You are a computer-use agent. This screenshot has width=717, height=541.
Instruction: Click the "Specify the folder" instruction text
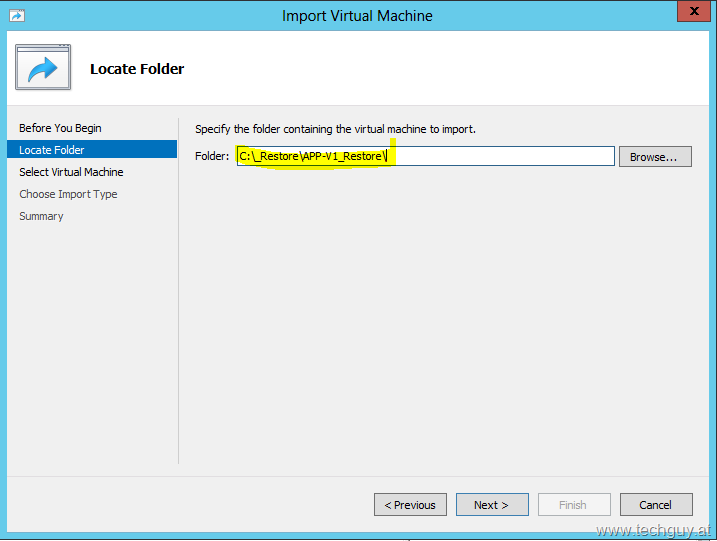(335, 129)
